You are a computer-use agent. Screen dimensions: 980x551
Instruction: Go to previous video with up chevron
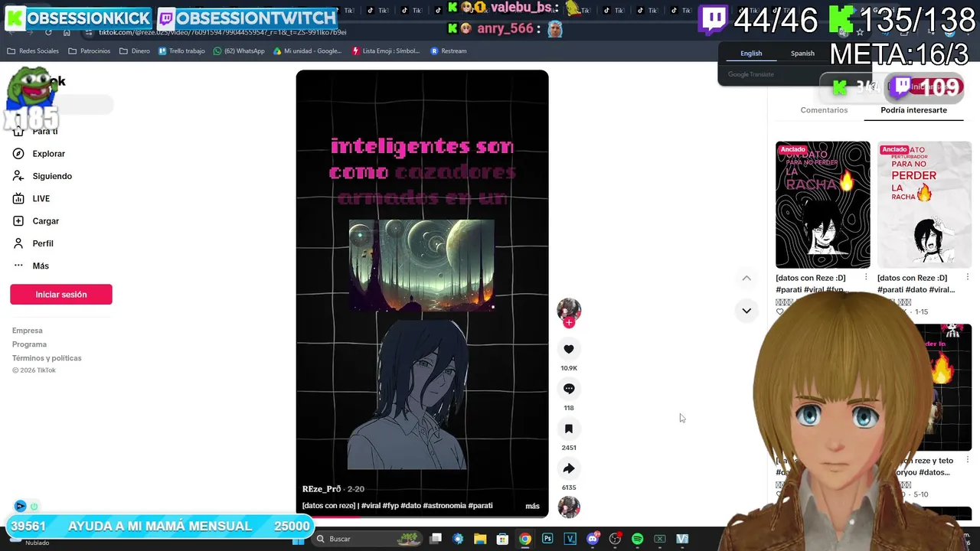746,278
